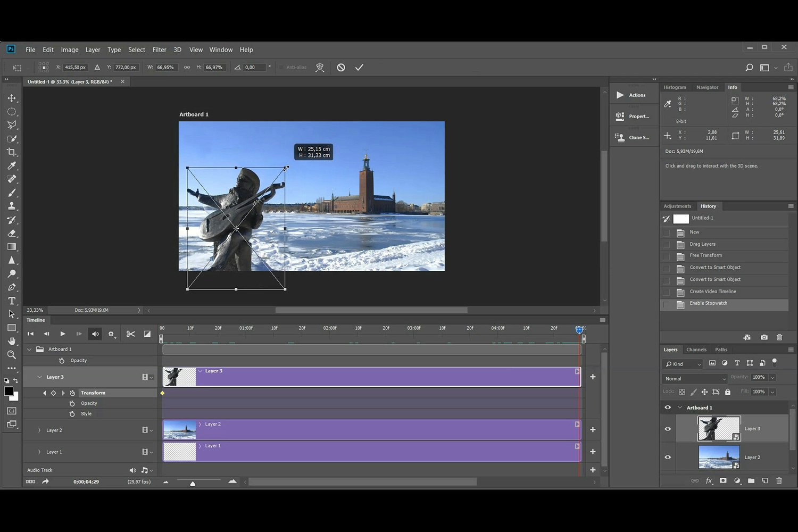This screenshot has height=532, width=798.
Task: Collapse Artboard 1 group in timeline
Action: coord(29,350)
